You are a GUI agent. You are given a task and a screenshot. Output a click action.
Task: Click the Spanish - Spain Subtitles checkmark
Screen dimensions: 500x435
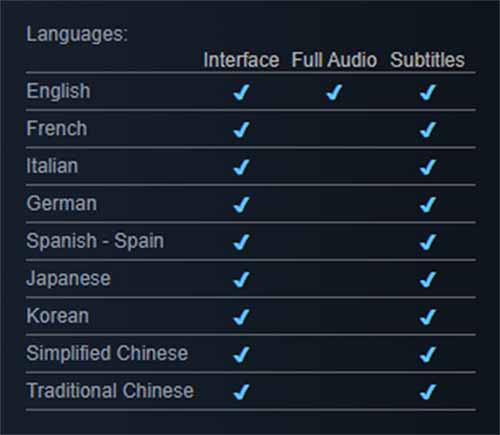click(x=428, y=242)
